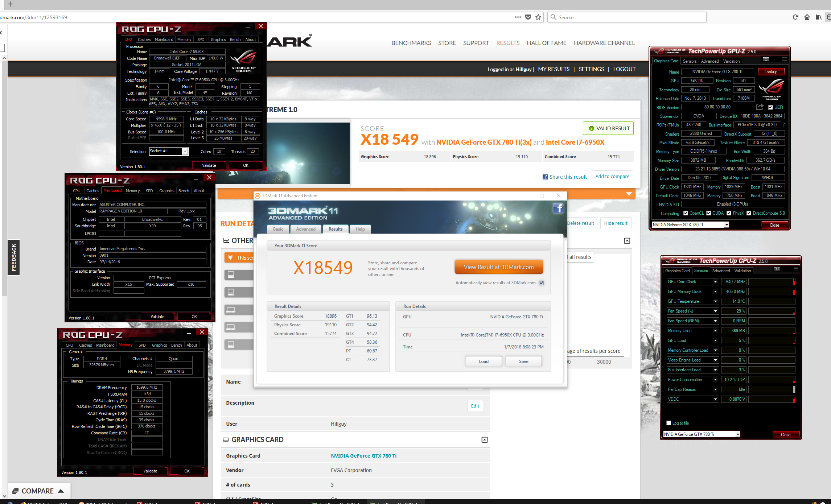Open GPU Core Clock sensor dropdown
Viewport: 831px width, 504px height.
715,282
